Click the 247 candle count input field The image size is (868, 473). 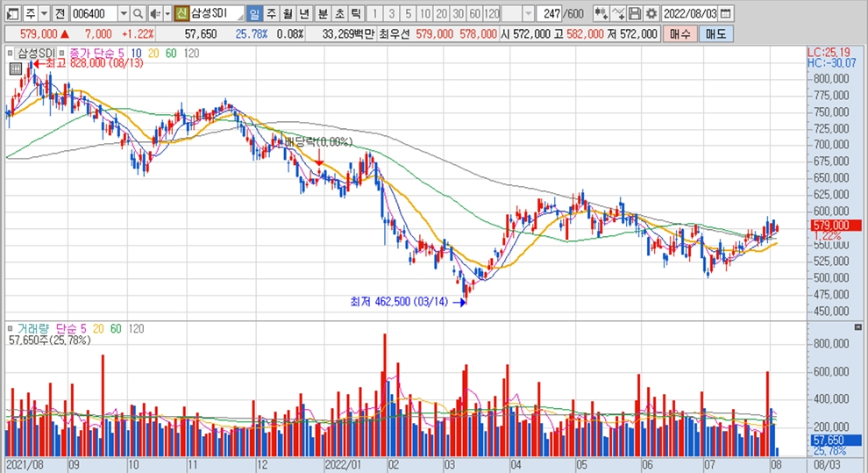tap(551, 14)
